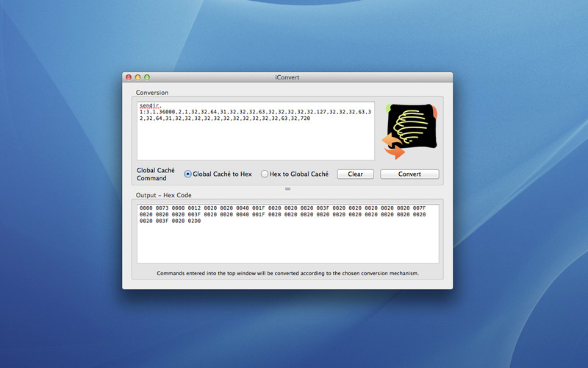Click the iConvert logo with orange arrows

tap(409, 131)
